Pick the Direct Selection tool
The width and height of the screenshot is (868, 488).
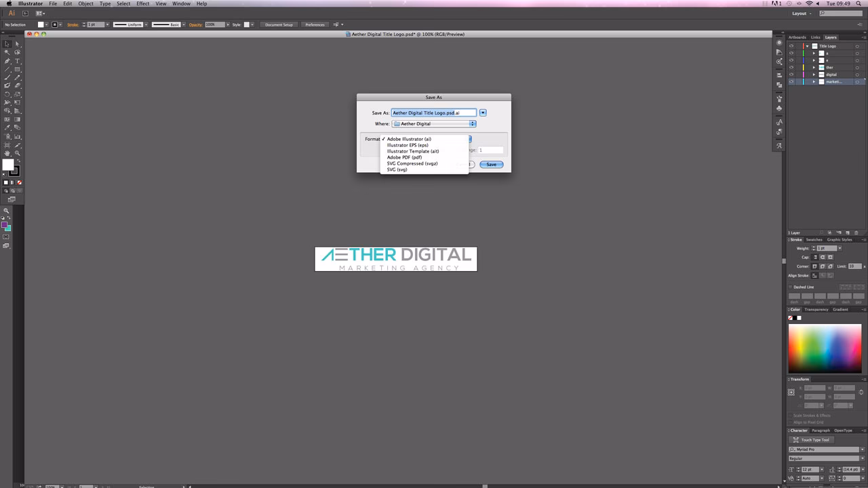pyautogui.click(x=17, y=43)
